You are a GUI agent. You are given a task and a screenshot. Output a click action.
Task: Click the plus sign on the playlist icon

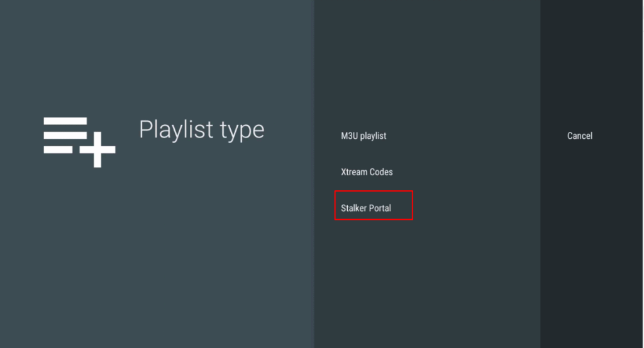[x=96, y=150]
